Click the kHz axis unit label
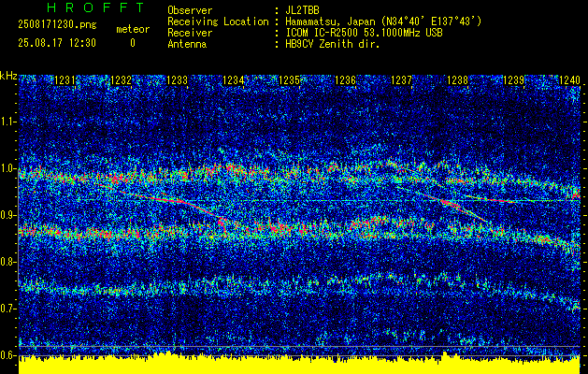 tap(8, 76)
